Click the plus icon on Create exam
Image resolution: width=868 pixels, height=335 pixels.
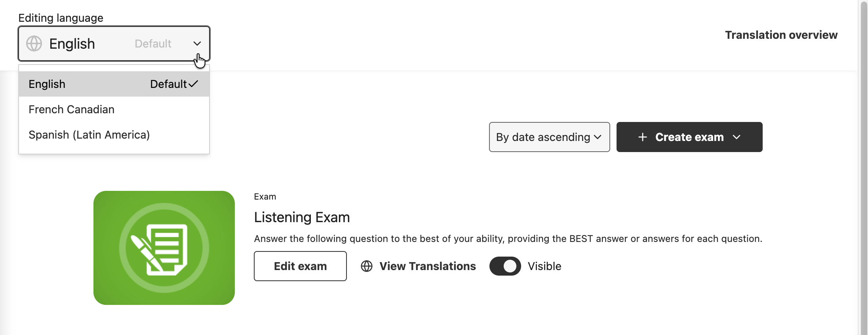(x=643, y=137)
